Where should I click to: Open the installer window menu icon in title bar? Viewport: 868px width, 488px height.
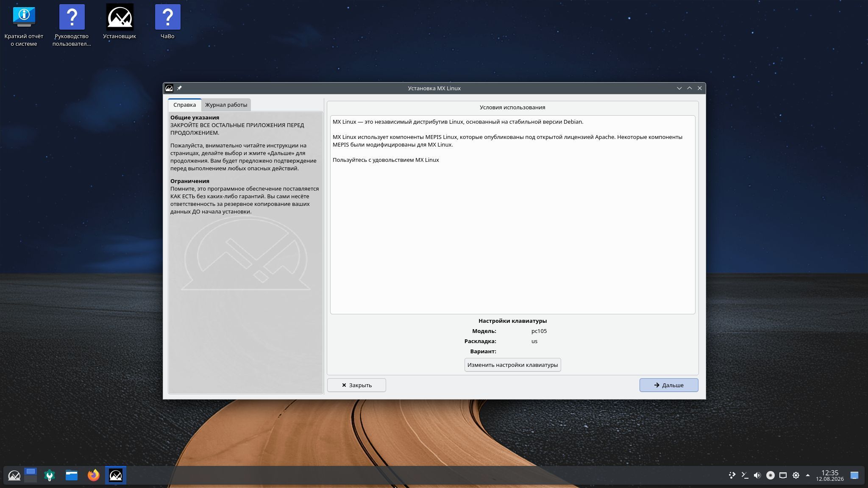[x=169, y=88]
